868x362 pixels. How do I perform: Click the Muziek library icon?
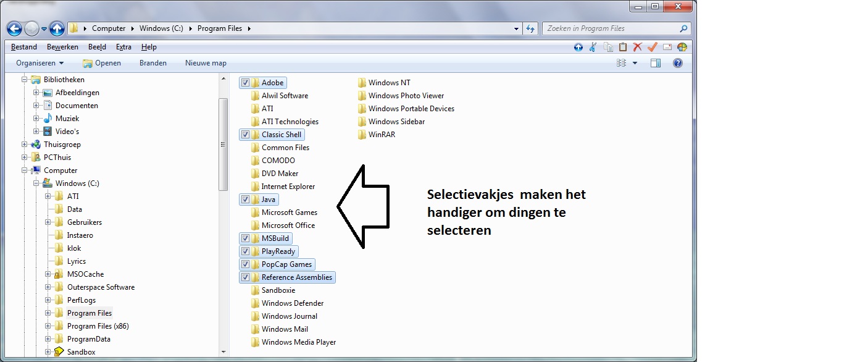point(48,119)
